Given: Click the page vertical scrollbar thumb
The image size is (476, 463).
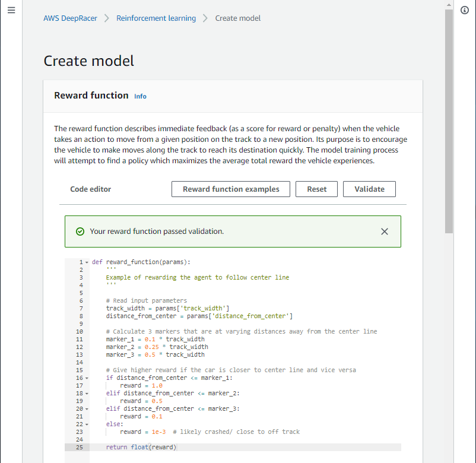Looking at the screenshot, I should click(x=449, y=119).
